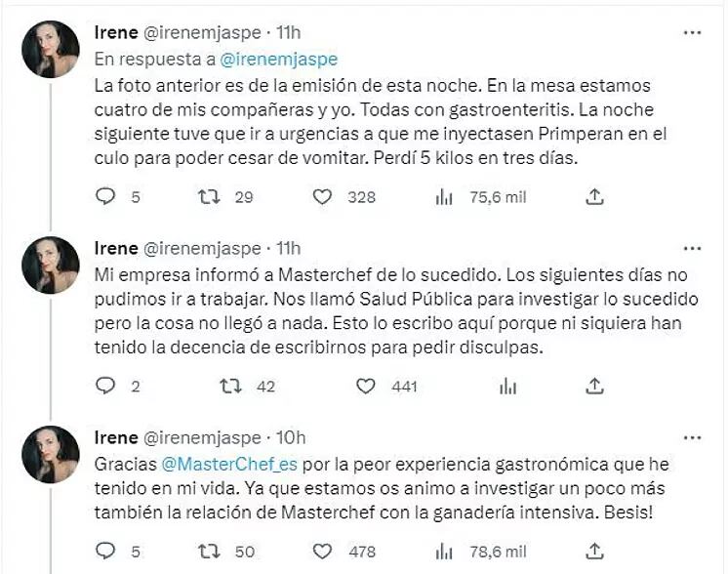Image resolution: width=728 pixels, height=574 pixels.
Task: Share the first tweet about gastroenteritis
Action: pyautogui.click(x=594, y=197)
